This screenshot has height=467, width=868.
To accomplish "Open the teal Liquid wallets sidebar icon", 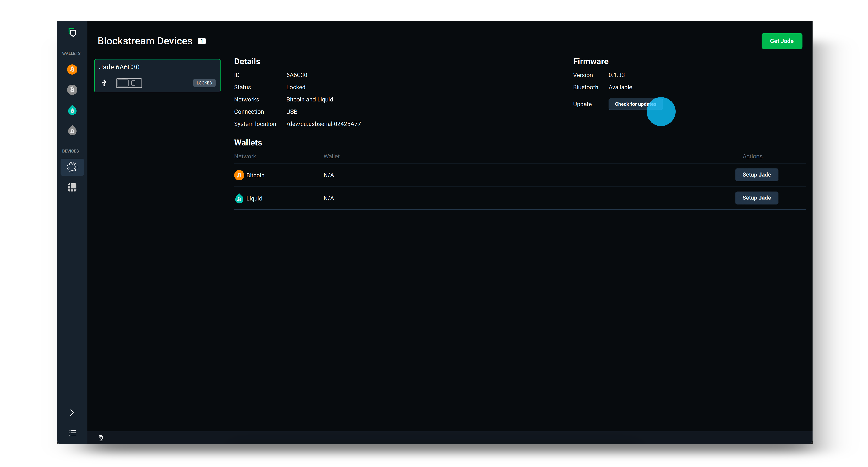I will click(72, 110).
